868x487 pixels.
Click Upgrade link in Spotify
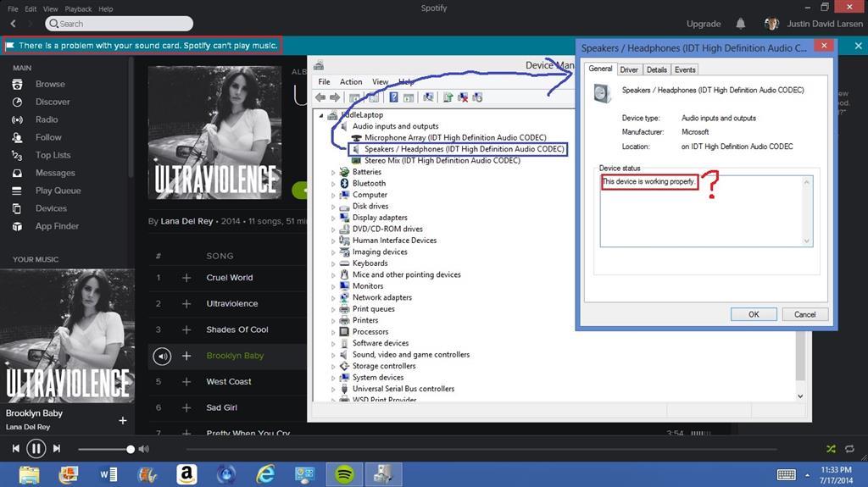click(704, 24)
